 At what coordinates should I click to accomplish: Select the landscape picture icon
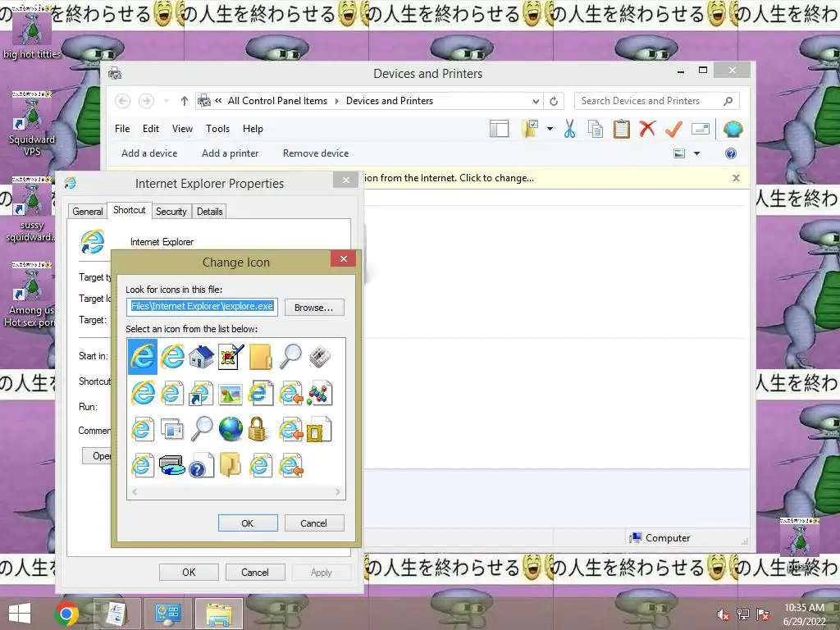pyautogui.click(x=231, y=395)
